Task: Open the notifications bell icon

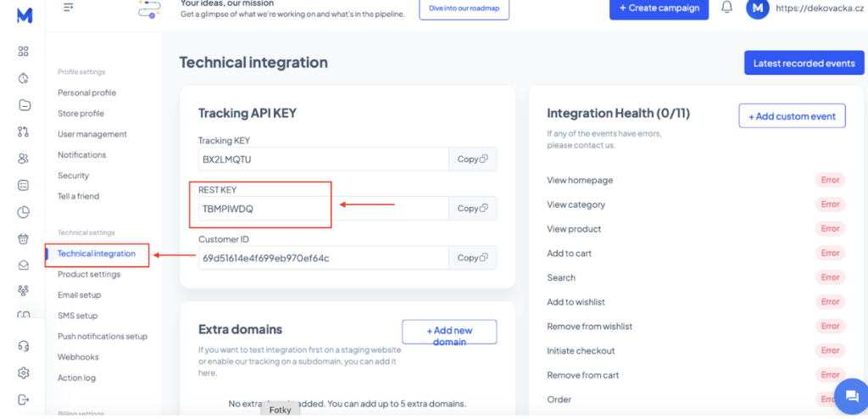Action: tap(726, 8)
